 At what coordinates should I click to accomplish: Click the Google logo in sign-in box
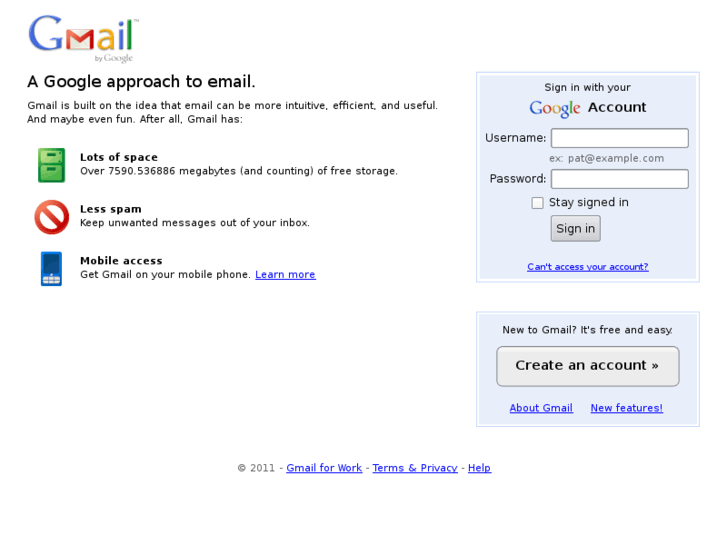pos(555,108)
